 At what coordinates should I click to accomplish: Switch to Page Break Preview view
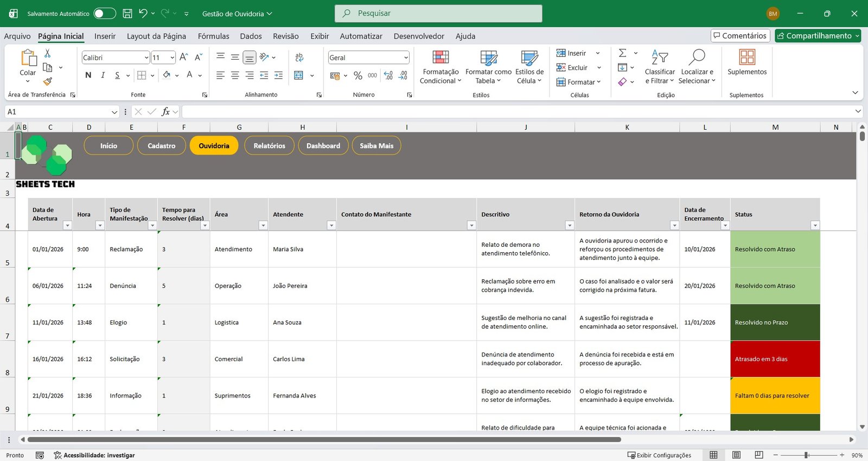759,455
